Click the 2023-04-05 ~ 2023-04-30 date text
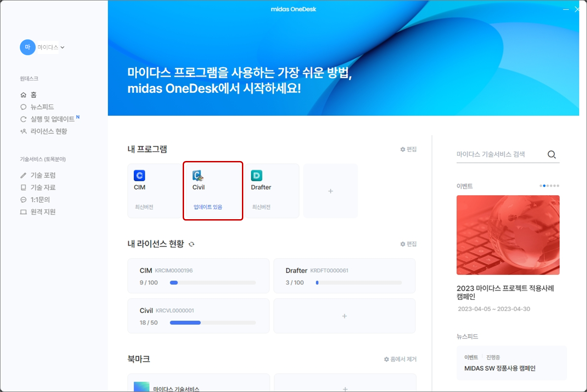This screenshot has width=587, height=392. click(494, 309)
